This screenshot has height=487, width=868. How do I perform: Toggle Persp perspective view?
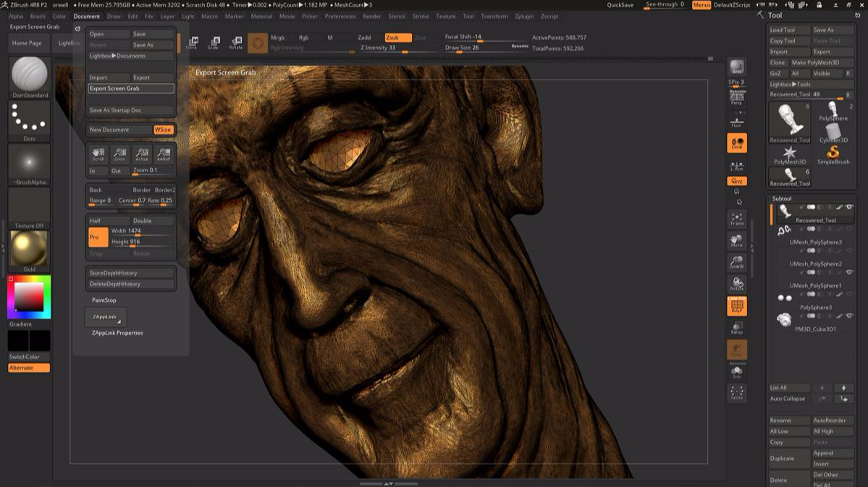point(737,98)
